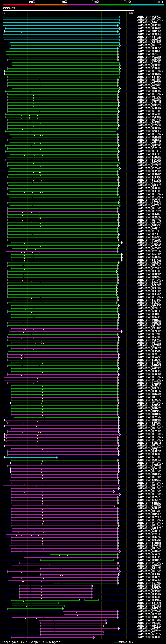Select the UniRef100_C5X4R4 label
166x644 pixels.
coord(149,63)
